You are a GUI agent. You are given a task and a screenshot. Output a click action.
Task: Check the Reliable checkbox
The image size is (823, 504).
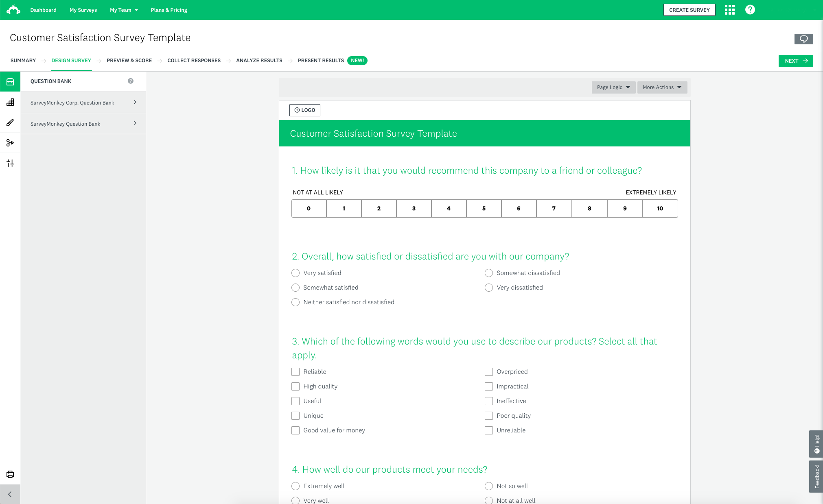pyautogui.click(x=295, y=371)
